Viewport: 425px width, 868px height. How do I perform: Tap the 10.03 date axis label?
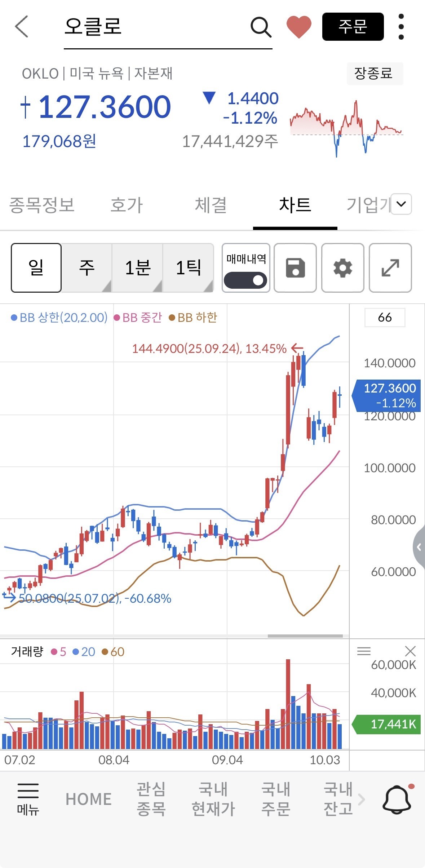click(325, 760)
